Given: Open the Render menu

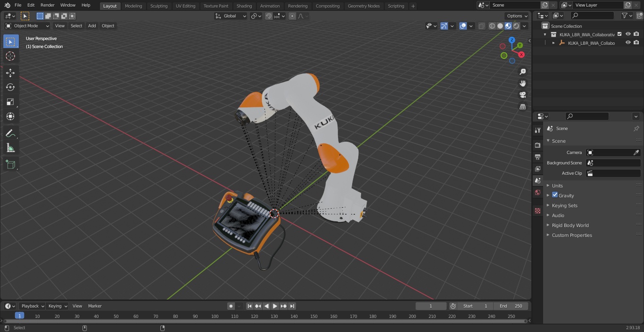Looking at the screenshot, I should click(x=47, y=5).
